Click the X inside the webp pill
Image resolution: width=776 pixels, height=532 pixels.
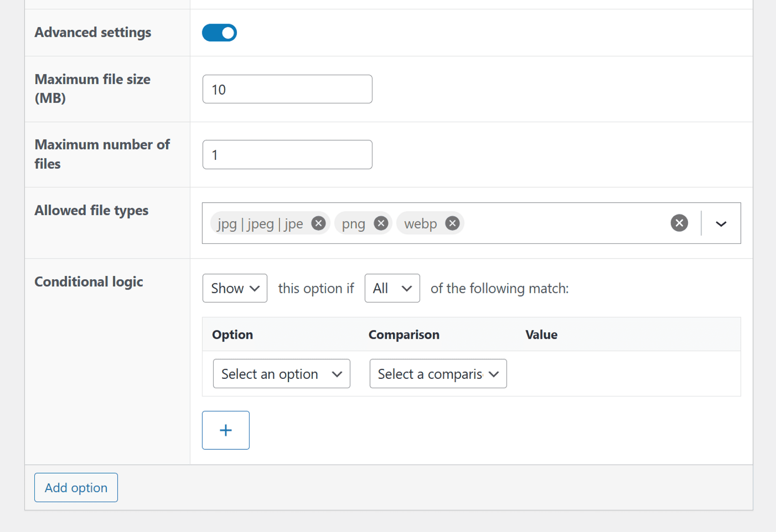(452, 223)
